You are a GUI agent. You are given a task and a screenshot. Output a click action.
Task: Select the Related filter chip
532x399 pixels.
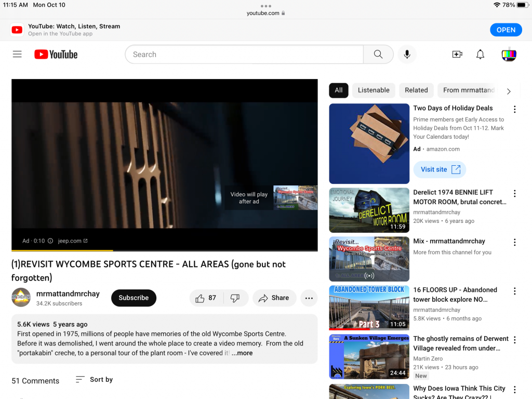pos(416,90)
